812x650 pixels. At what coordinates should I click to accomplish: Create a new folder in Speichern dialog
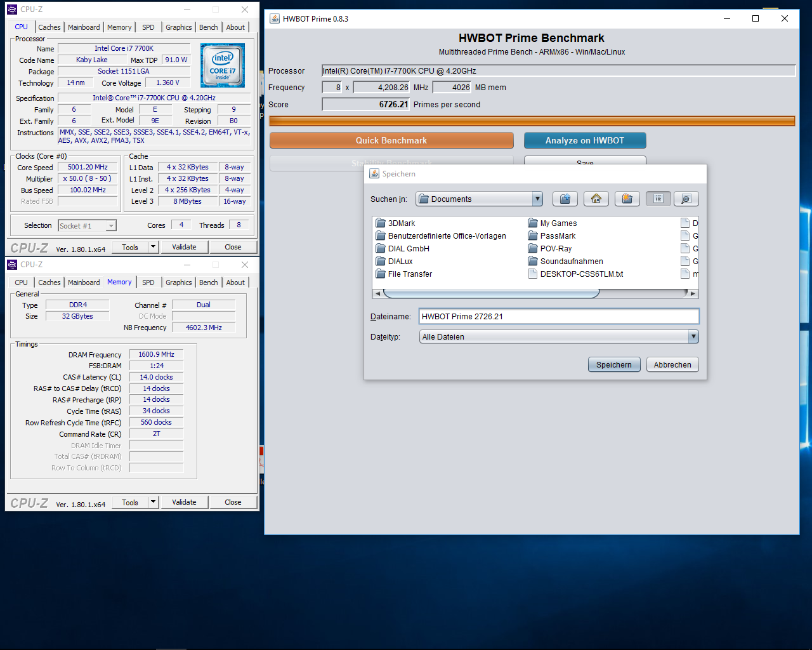click(x=627, y=199)
